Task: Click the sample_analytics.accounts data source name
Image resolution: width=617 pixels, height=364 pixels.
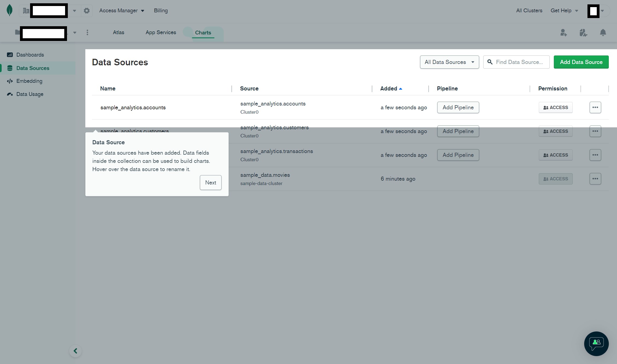Action: [x=133, y=107]
